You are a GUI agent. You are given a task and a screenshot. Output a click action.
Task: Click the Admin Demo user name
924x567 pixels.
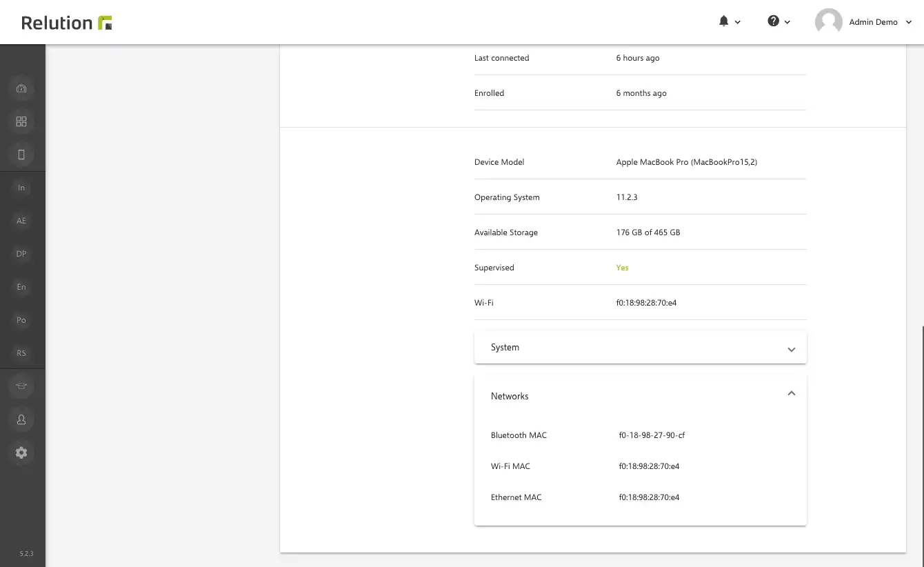click(x=873, y=22)
